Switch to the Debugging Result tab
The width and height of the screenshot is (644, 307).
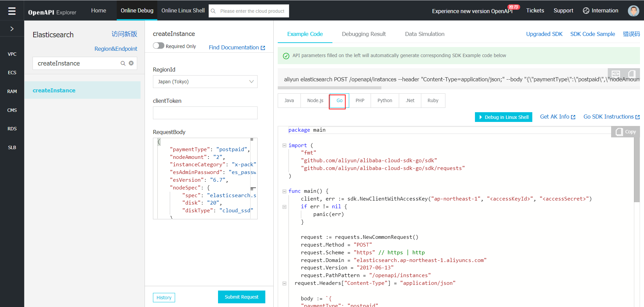coord(364,34)
